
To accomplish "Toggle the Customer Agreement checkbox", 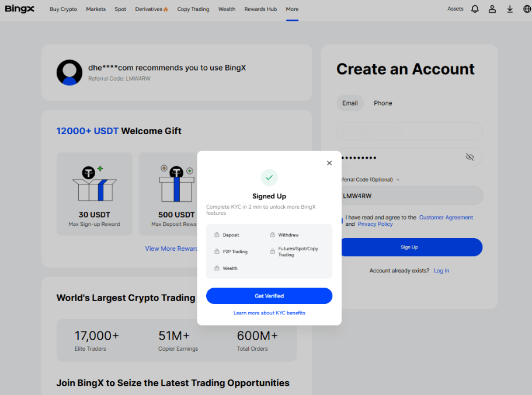I will [x=341, y=221].
